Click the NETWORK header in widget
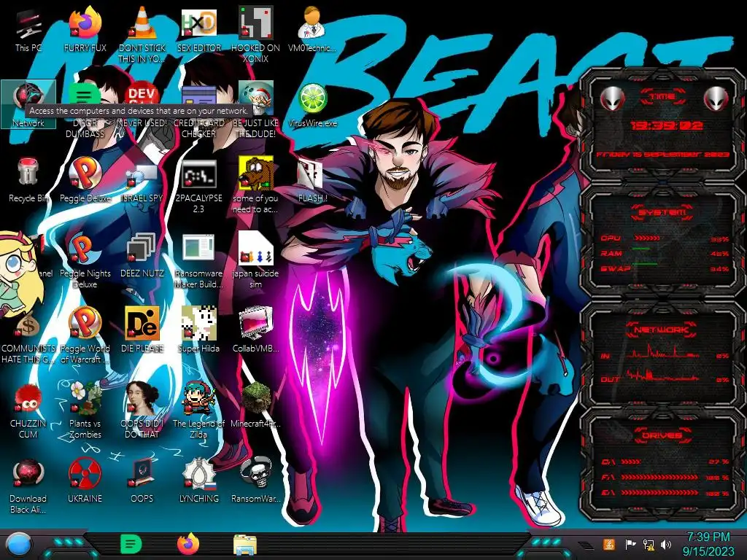Screen dimensions: 747x560 tap(662, 330)
